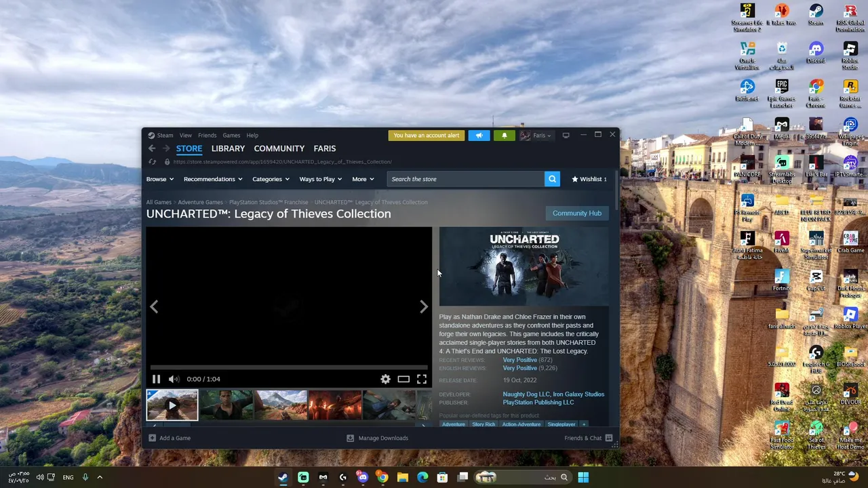The height and width of the screenshot is (488, 868).
Task: Open Oracle VirtualBox desktop shortcut
Action: pyautogui.click(x=747, y=56)
